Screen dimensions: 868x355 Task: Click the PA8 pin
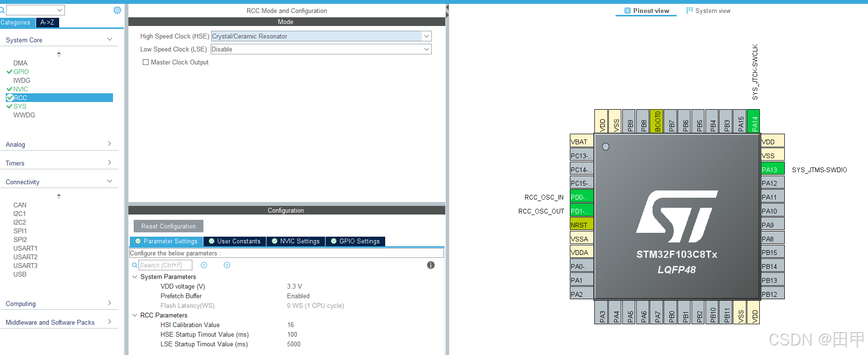[773, 239]
